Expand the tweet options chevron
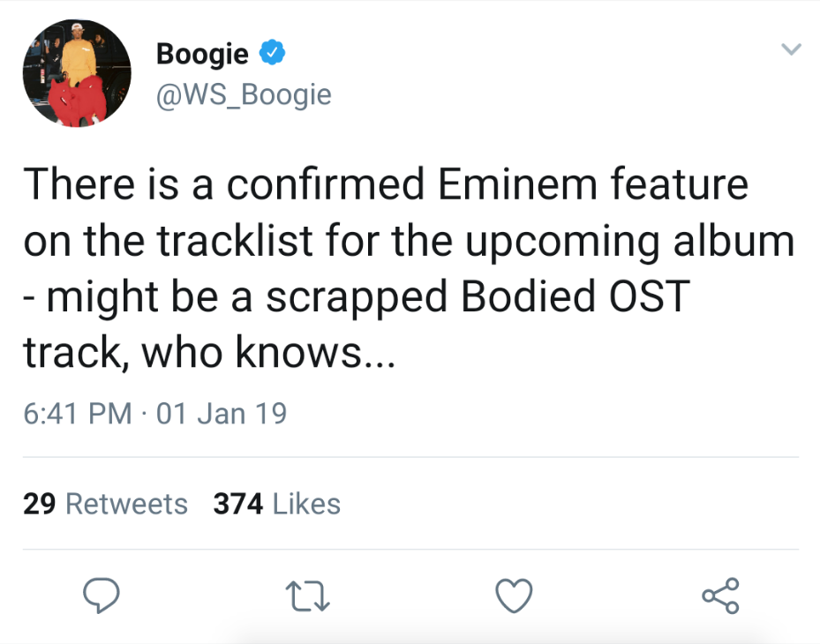Viewport: 820px width, 644px height. point(791,49)
